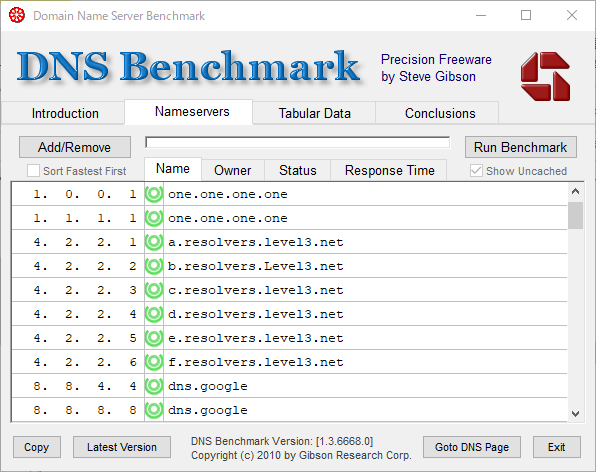The height and width of the screenshot is (472, 596).
Task: Select the one.one.one.one name at 1.1.1.1
Action: pos(228,218)
